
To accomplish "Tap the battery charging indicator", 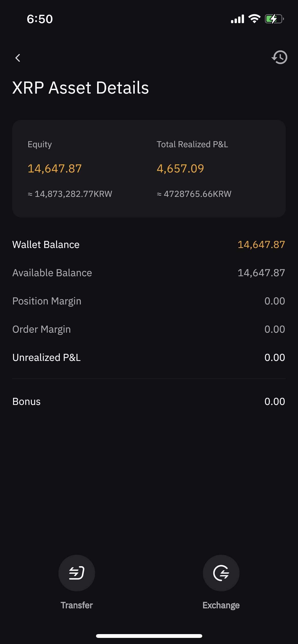I will tap(274, 19).
